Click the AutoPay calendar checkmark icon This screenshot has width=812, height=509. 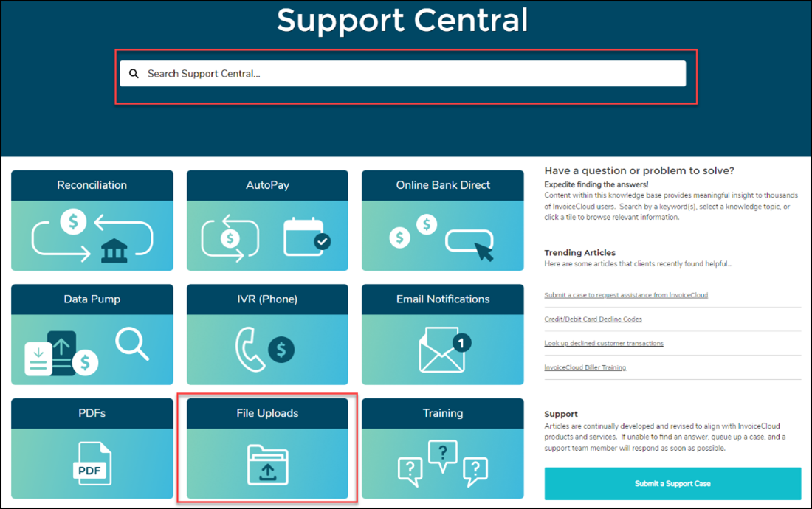pos(307,237)
